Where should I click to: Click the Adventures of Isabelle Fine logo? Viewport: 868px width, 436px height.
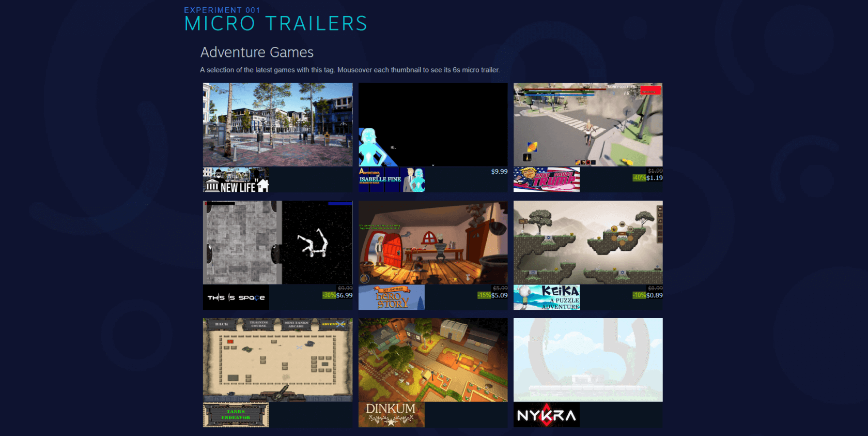pyautogui.click(x=392, y=179)
